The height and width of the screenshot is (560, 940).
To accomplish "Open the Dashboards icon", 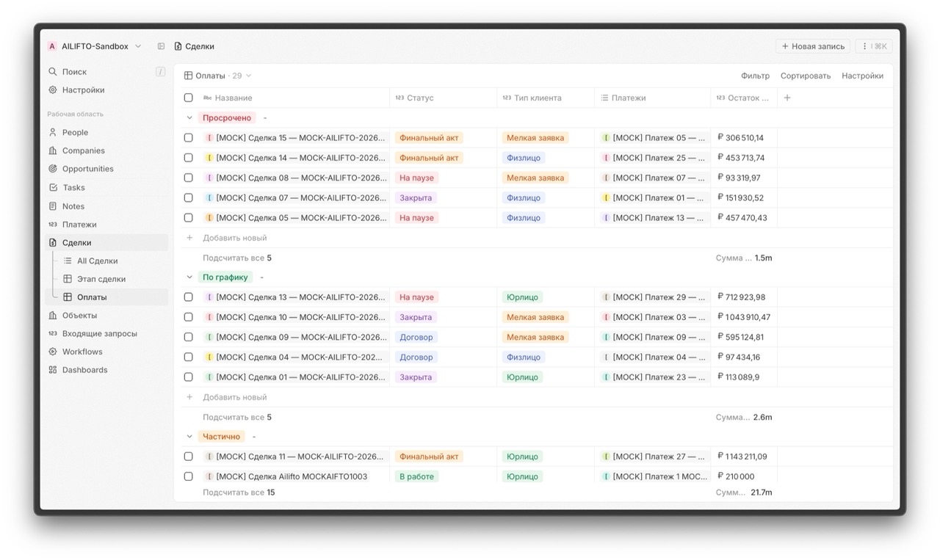I will pos(53,371).
